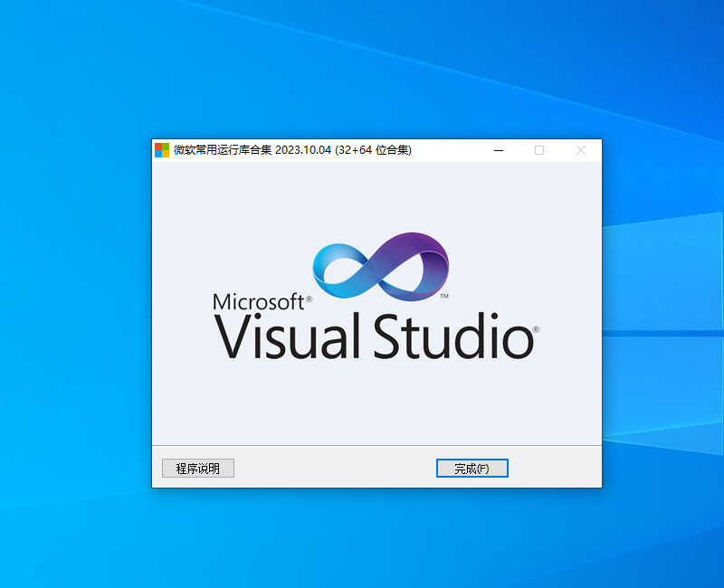Click the Visual Studio infinity logo

tap(380, 267)
